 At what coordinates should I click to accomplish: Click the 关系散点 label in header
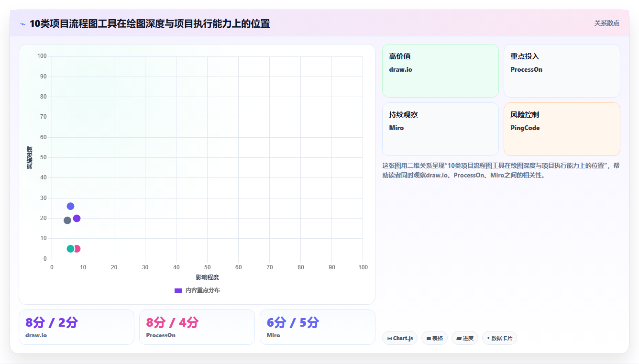point(607,23)
